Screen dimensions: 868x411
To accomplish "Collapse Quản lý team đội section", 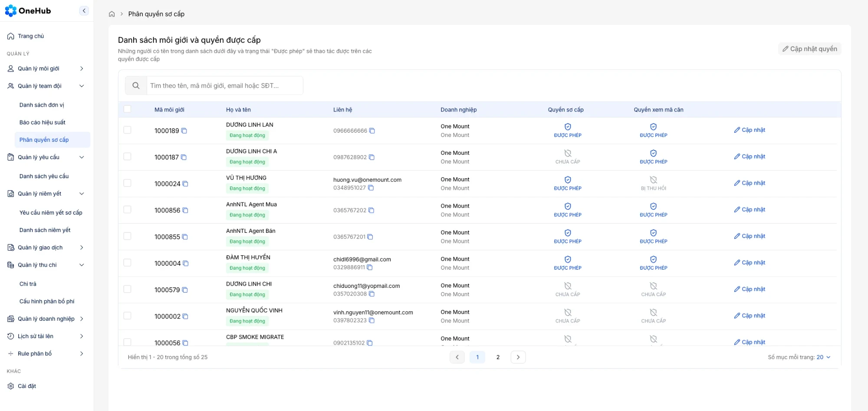I will pos(46,86).
